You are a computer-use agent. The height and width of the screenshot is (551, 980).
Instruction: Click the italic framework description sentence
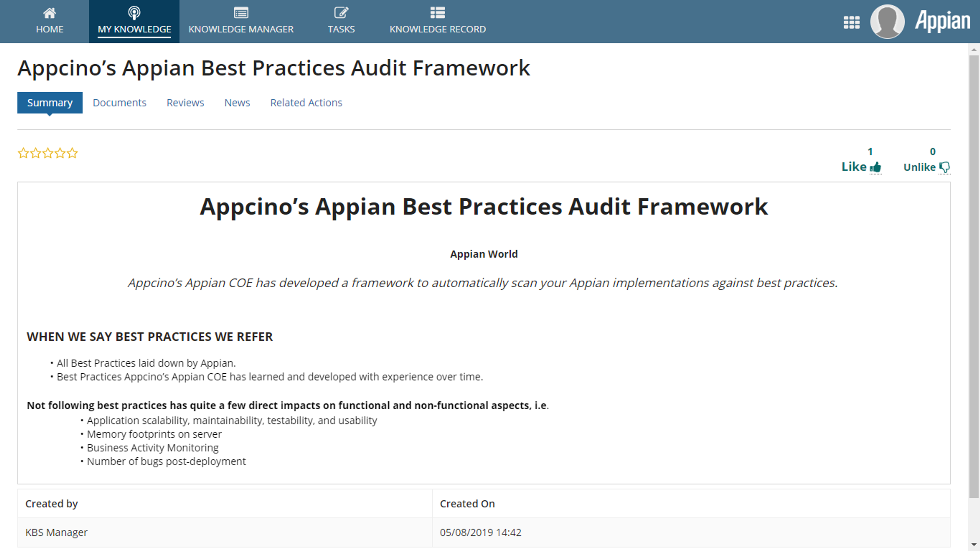pos(483,283)
